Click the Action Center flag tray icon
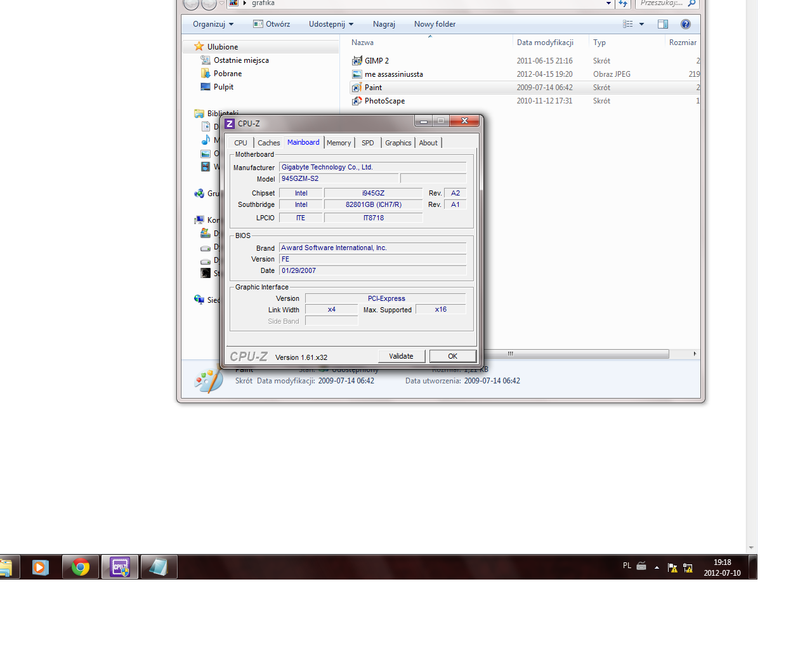Viewport: 812px width, 650px height. pos(672,567)
